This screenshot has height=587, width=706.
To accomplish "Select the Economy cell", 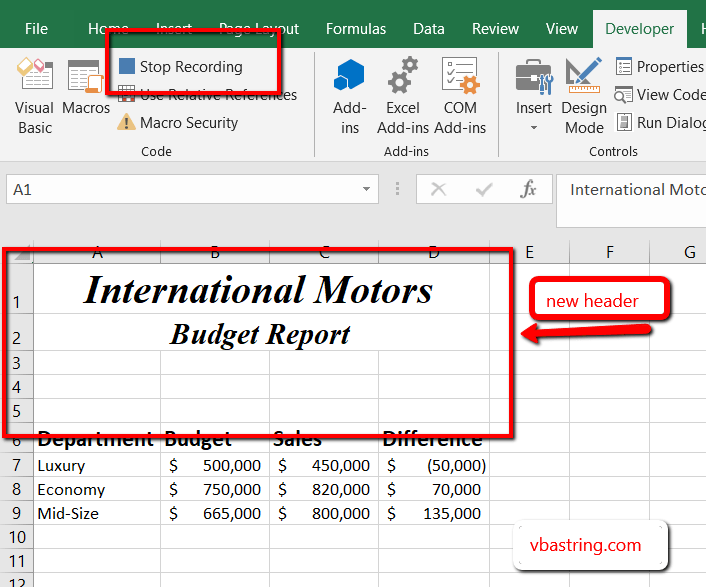I will (97, 489).
